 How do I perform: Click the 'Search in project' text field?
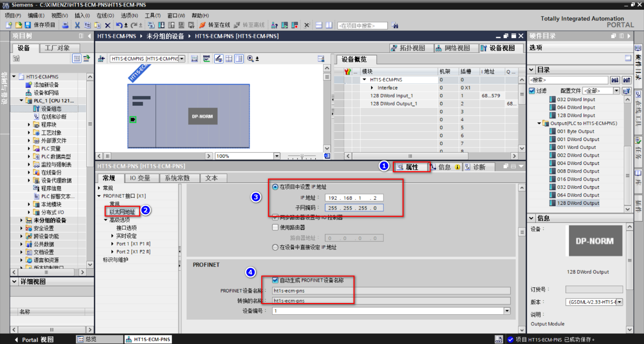pos(363,26)
